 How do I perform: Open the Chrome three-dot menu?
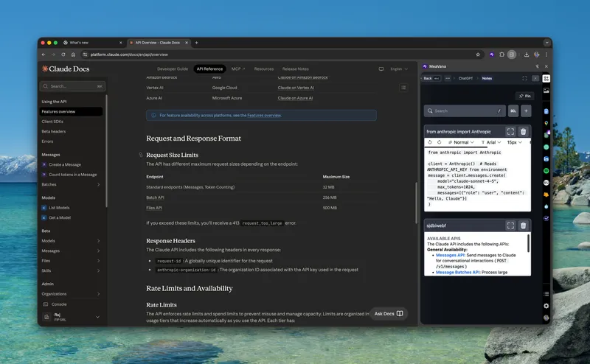coord(546,55)
